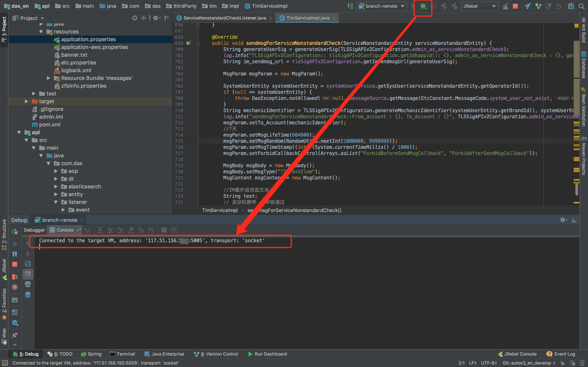This screenshot has height=367, width=588.
Task: Click the Search Everywhere magnifier icon
Action: click(581, 6)
